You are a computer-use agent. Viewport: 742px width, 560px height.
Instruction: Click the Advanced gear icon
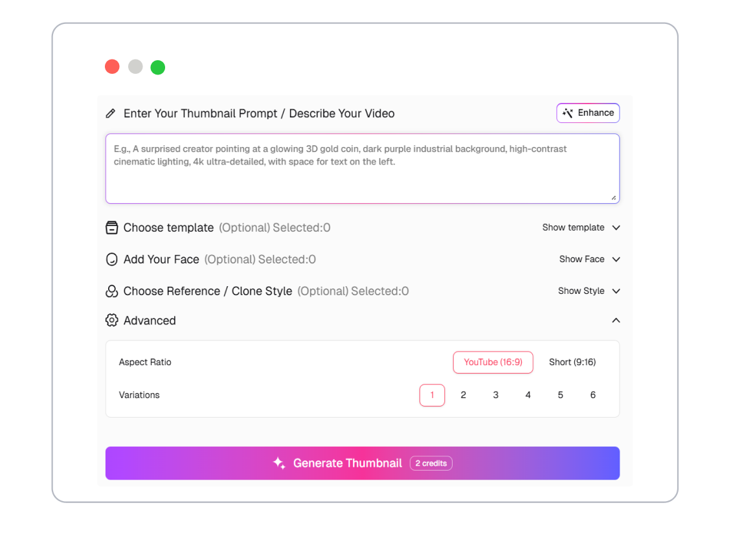point(111,320)
